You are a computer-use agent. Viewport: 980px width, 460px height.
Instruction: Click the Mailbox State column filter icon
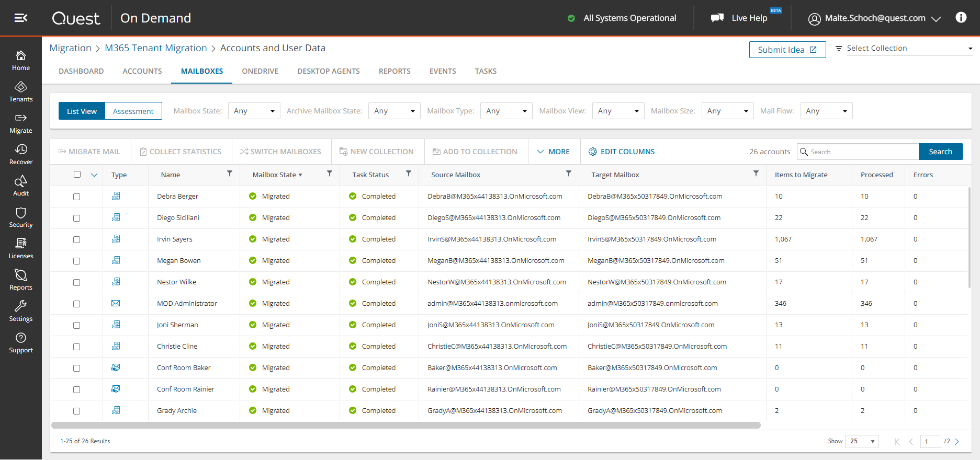(x=329, y=174)
